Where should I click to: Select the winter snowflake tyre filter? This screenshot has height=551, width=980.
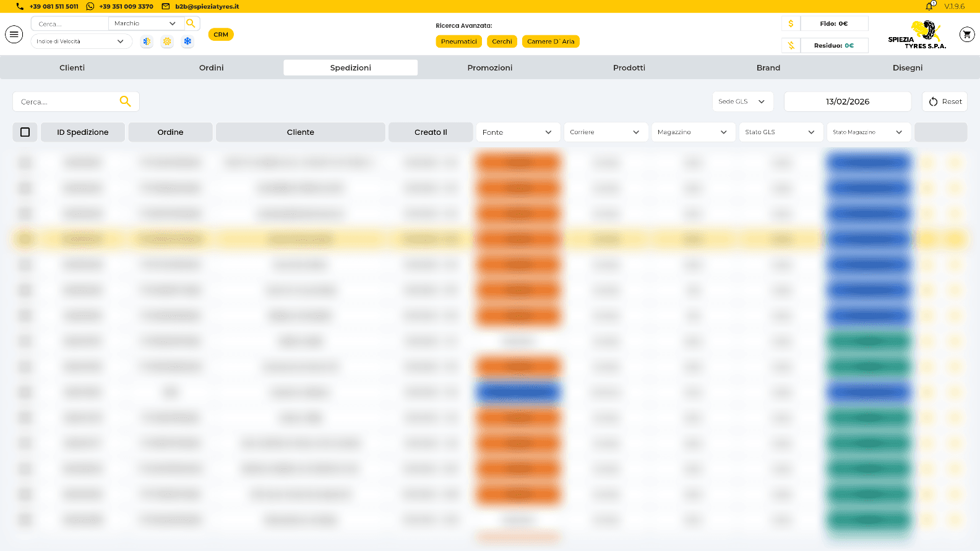[187, 41]
